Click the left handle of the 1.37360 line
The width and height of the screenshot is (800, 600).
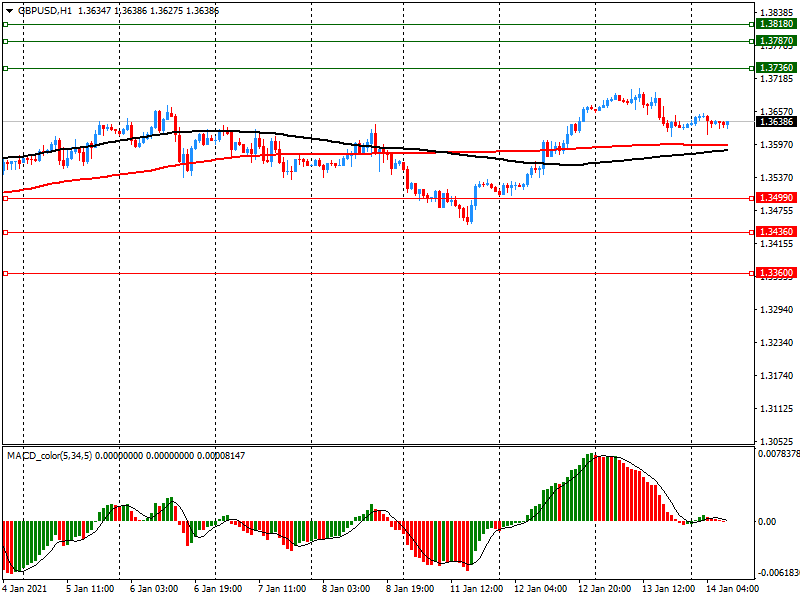click(5, 68)
